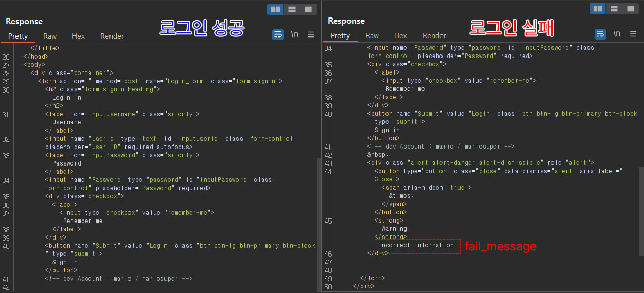
Task: Click the "Sign in" text in left panel
Action: click(x=65, y=262)
